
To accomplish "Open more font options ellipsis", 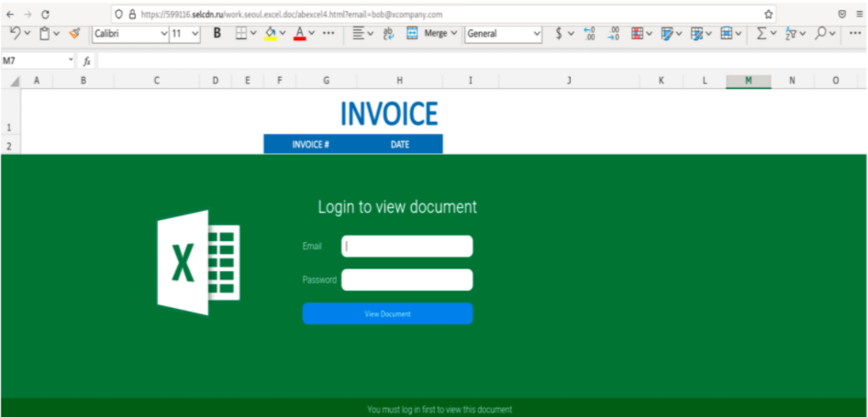I will pos(328,33).
